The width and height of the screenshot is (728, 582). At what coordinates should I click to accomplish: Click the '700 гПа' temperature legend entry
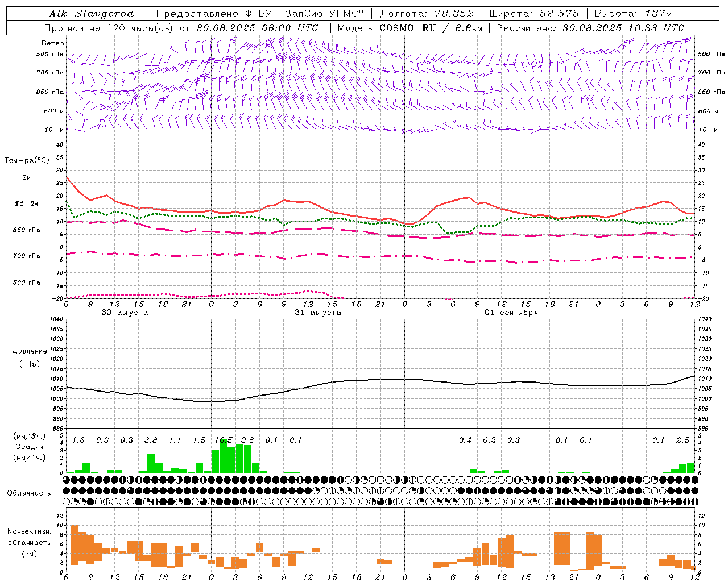27,256
